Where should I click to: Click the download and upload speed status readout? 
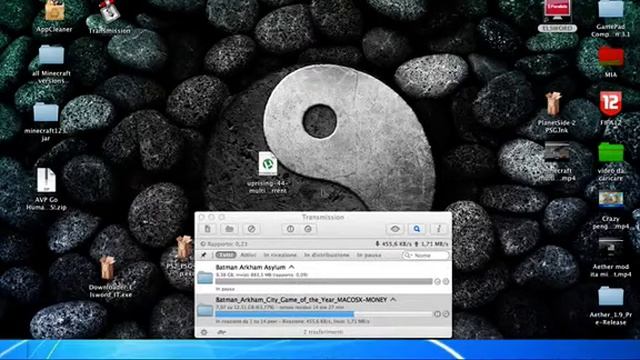(x=411, y=244)
